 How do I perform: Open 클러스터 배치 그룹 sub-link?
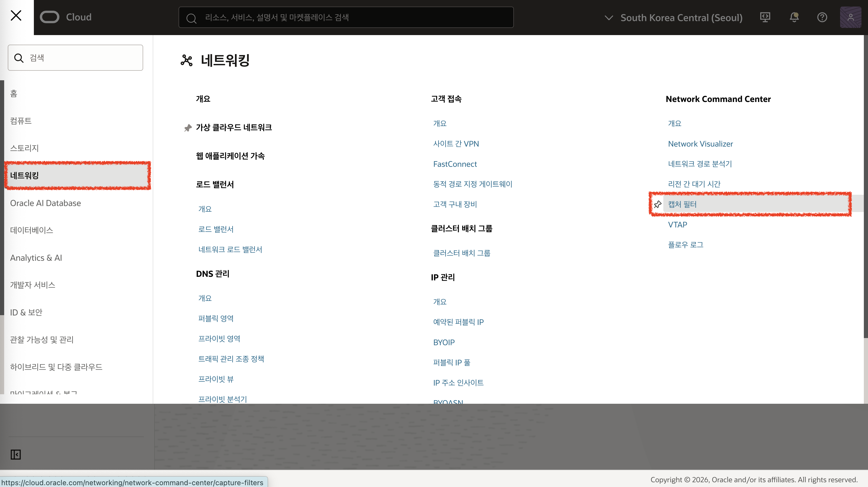pos(462,253)
